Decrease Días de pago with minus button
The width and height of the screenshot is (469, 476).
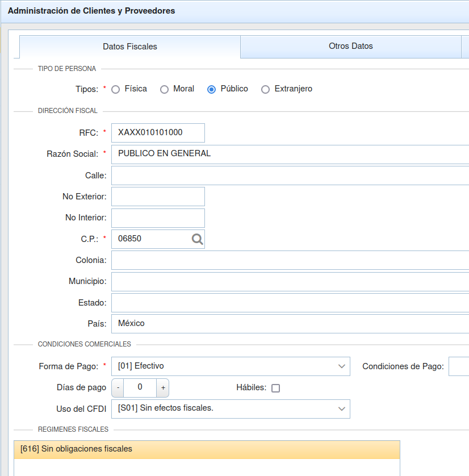point(118,387)
